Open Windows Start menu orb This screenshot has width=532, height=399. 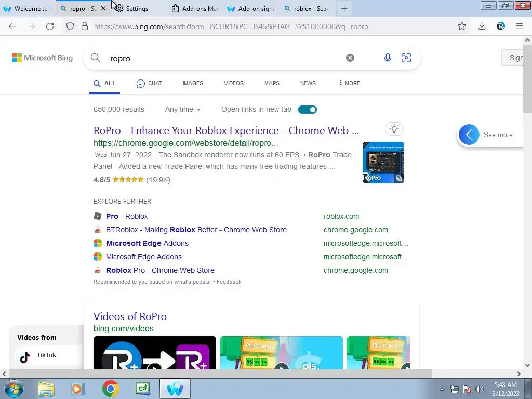[x=14, y=389]
